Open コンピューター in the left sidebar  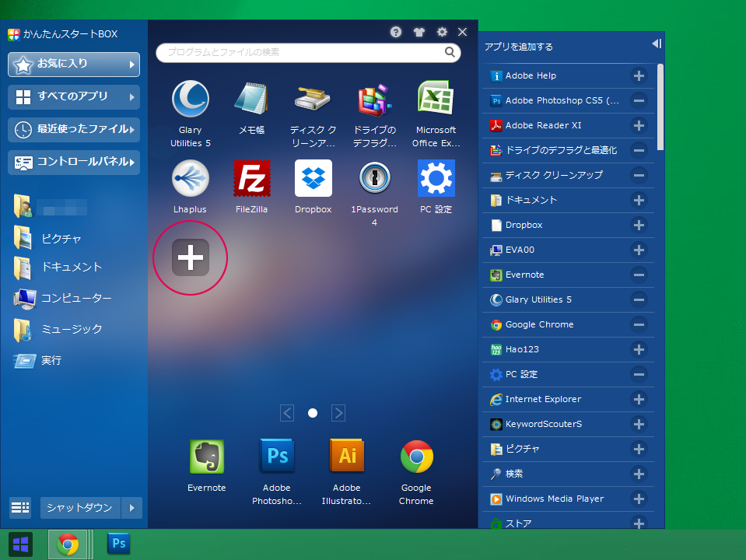pyautogui.click(x=63, y=299)
